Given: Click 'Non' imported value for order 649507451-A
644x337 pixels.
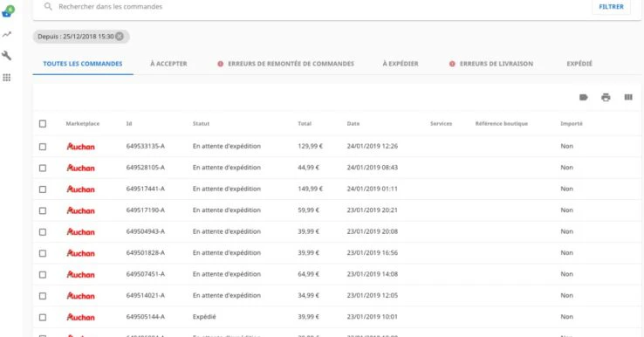Looking at the screenshot, I should coord(567,274).
